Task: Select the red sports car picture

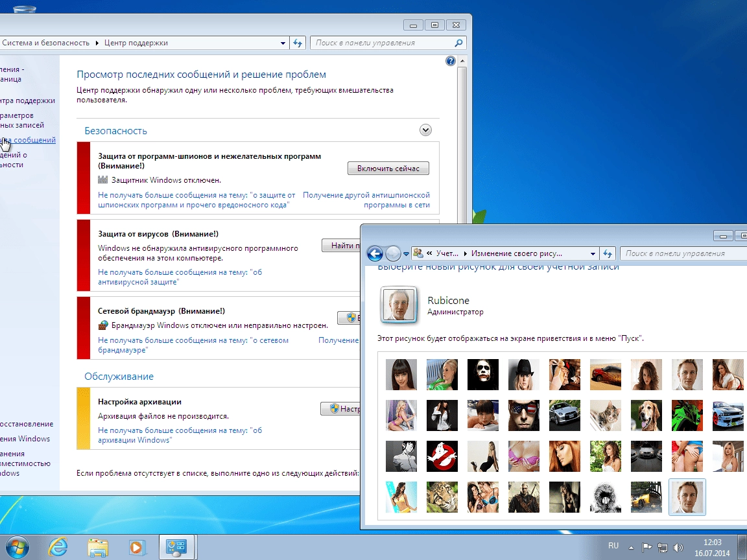Action: 606,375
